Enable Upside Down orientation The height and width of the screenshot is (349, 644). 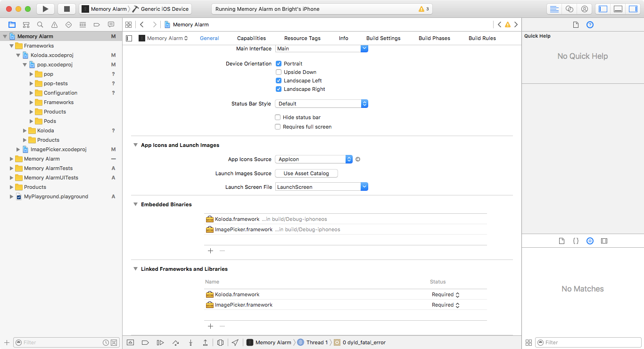click(x=279, y=72)
